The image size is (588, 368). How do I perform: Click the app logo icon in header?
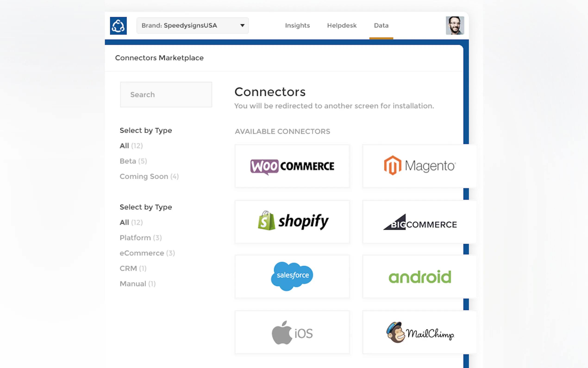(118, 25)
